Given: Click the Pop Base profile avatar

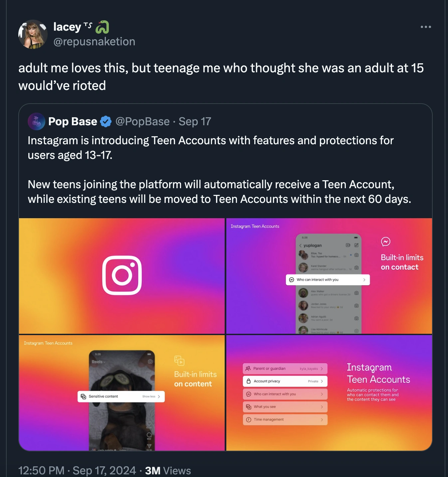Looking at the screenshot, I should pos(36,122).
